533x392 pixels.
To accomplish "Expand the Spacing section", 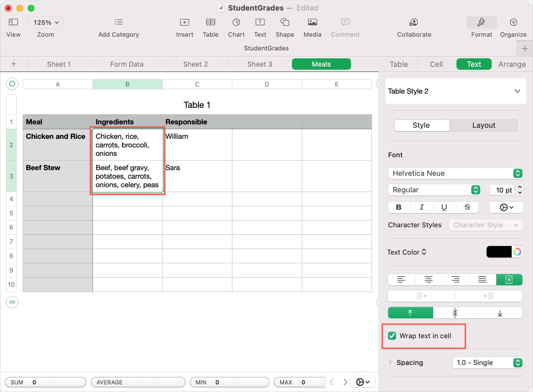I will click(x=390, y=362).
